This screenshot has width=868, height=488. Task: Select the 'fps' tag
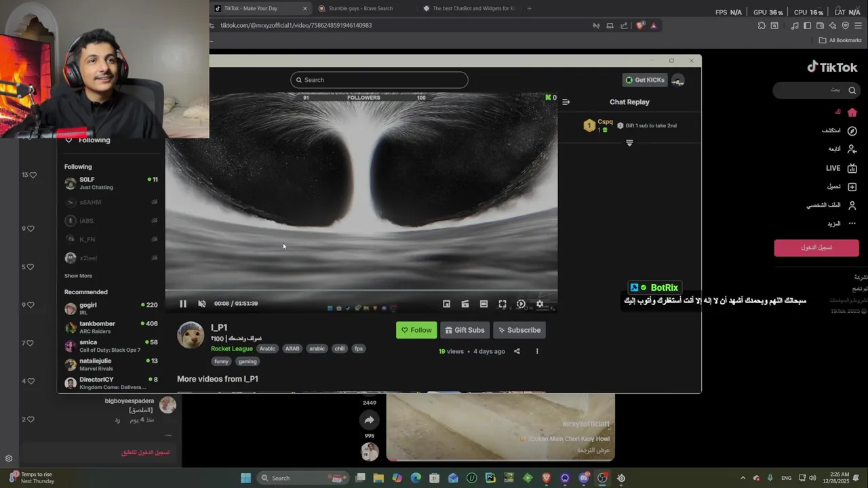point(359,348)
